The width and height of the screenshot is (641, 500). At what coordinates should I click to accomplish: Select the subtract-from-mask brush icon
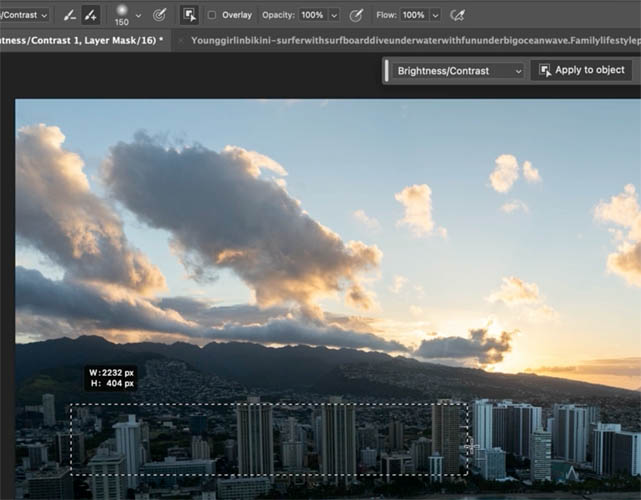69,15
